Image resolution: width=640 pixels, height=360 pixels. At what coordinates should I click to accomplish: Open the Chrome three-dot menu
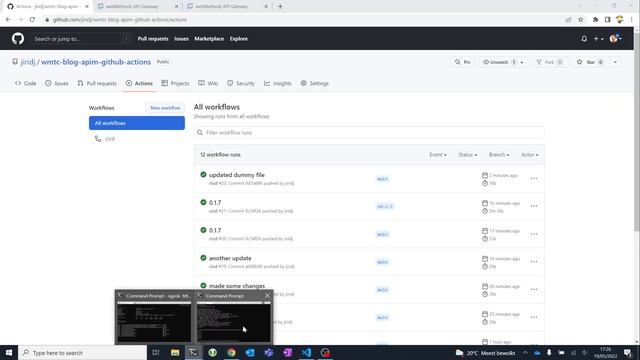631,20
